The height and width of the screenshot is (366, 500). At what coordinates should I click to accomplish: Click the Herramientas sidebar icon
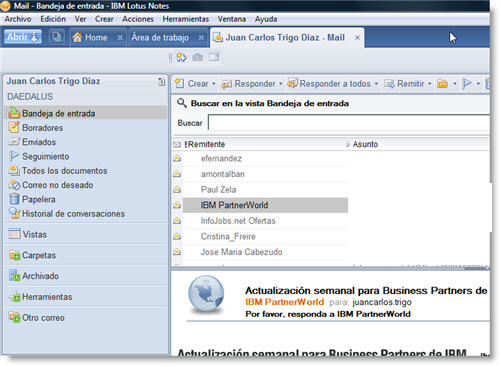(x=15, y=297)
